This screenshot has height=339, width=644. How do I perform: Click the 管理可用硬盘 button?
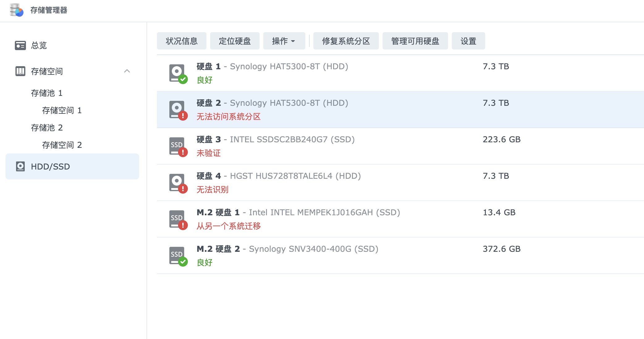pyautogui.click(x=415, y=41)
